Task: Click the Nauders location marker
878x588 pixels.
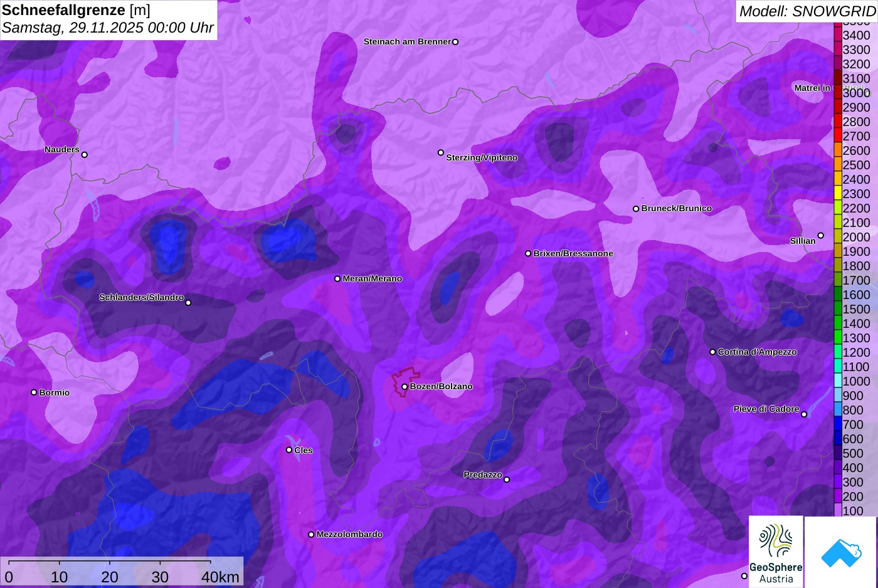Action: (85, 155)
